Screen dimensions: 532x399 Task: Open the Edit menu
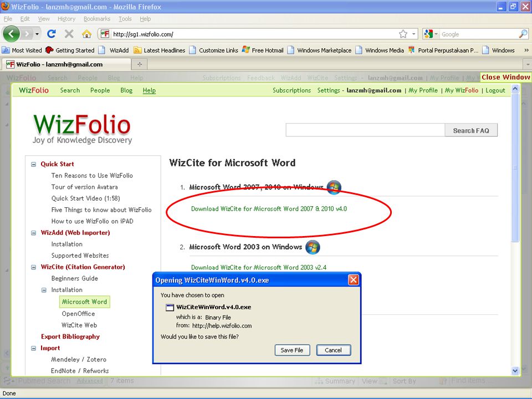point(25,19)
